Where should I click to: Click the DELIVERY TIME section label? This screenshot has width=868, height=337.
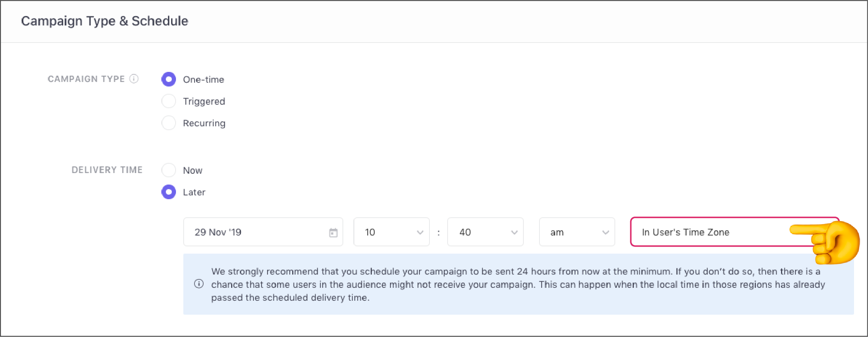point(107,170)
